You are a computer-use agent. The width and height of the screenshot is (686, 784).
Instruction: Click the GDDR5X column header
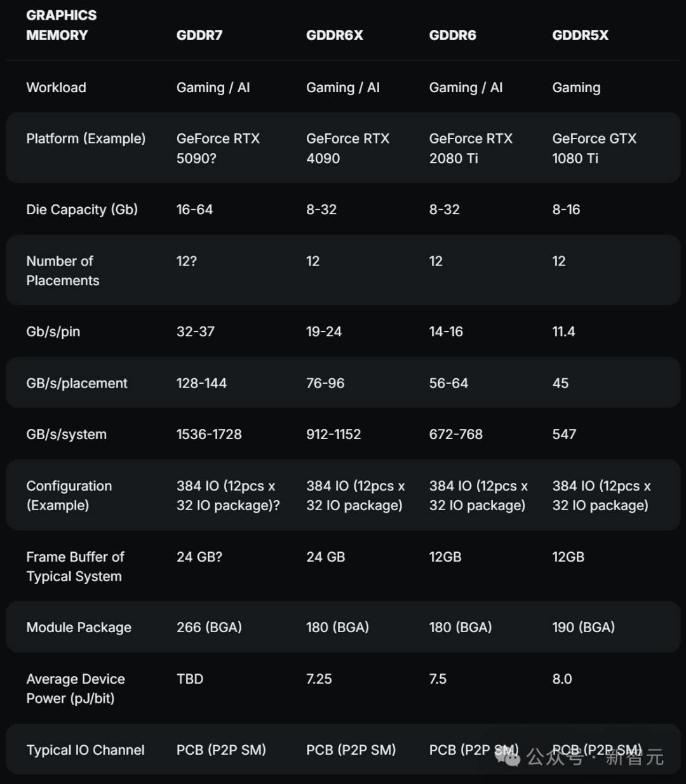(x=580, y=35)
